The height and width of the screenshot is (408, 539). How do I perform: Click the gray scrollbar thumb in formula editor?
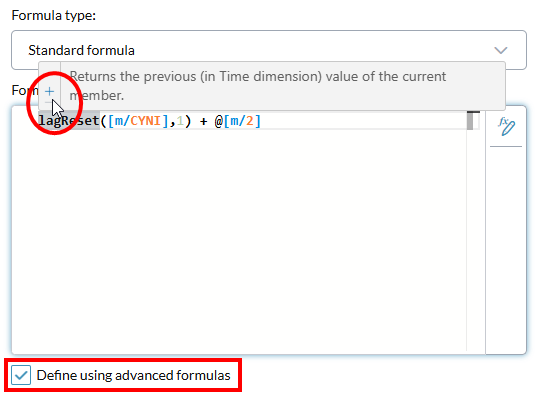(470, 121)
